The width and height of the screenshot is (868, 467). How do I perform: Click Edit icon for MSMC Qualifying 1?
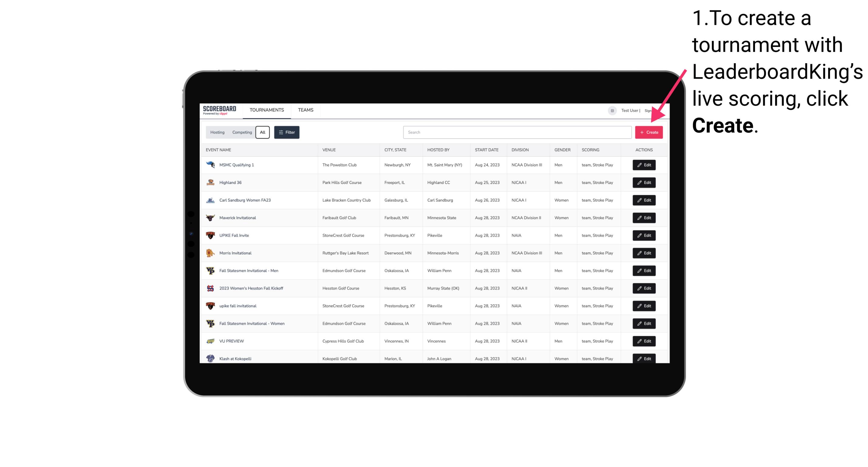644,165
